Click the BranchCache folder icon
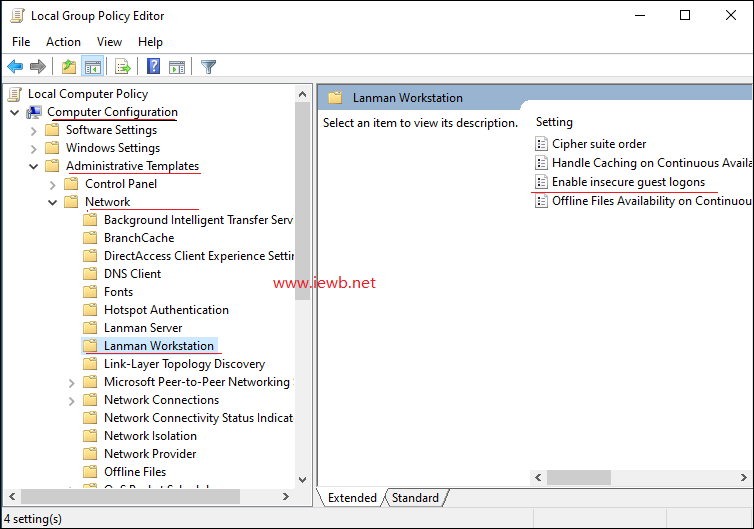Image resolution: width=754 pixels, height=529 pixels. click(90, 238)
